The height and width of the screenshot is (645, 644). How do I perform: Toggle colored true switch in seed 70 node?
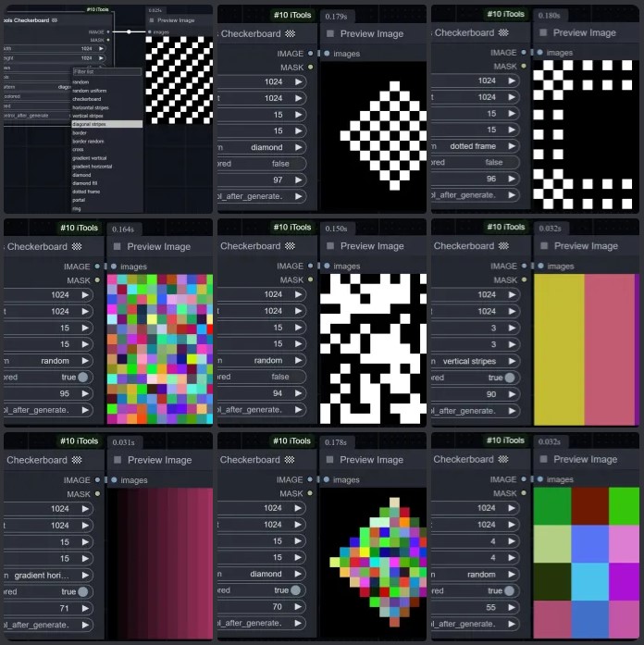pos(262,590)
